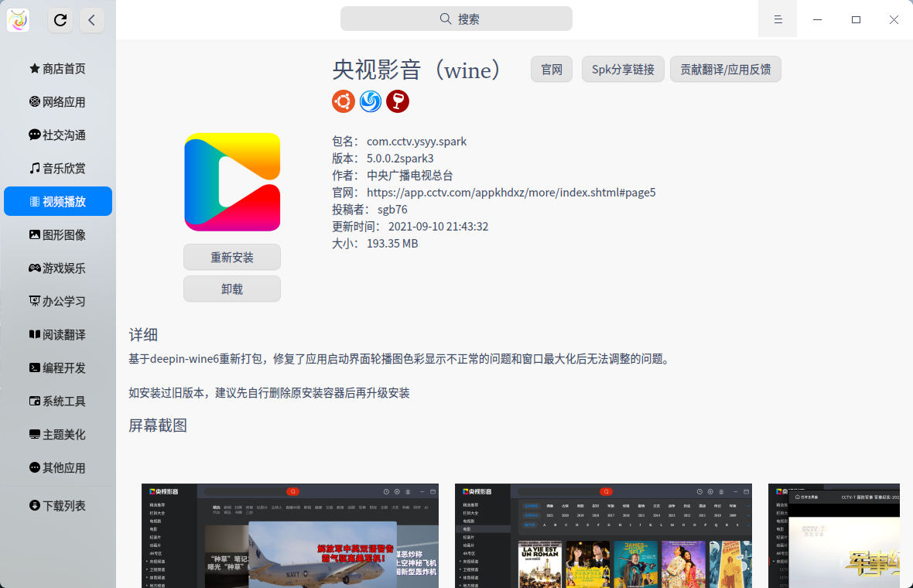
Task: Open the hamburger main menu
Action: pyautogui.click(x=778, y=19)
